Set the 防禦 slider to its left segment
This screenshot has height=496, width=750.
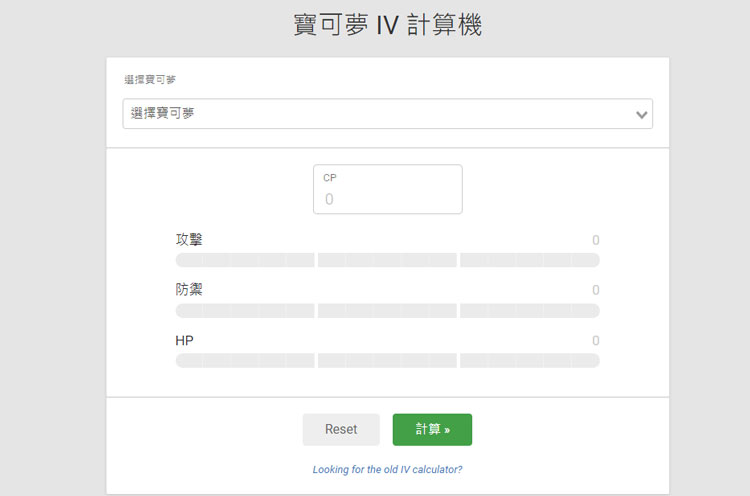click(x=245, y=310)
